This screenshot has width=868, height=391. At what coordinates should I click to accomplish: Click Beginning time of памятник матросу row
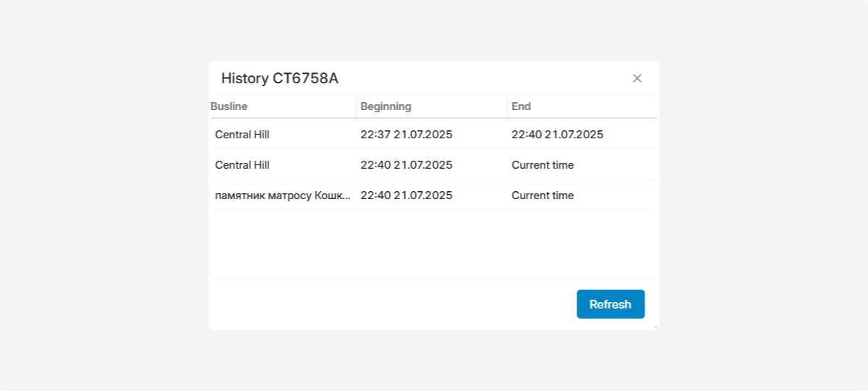point(407,195)
